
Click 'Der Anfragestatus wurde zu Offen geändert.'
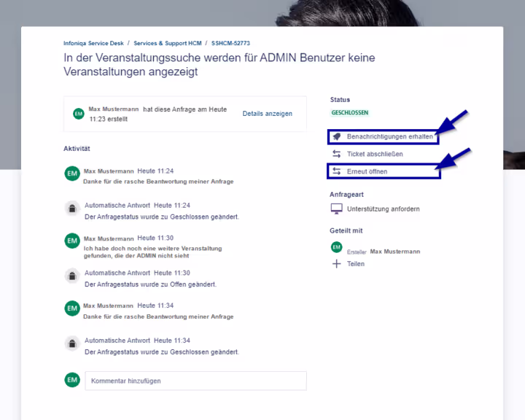pos(150,284)
